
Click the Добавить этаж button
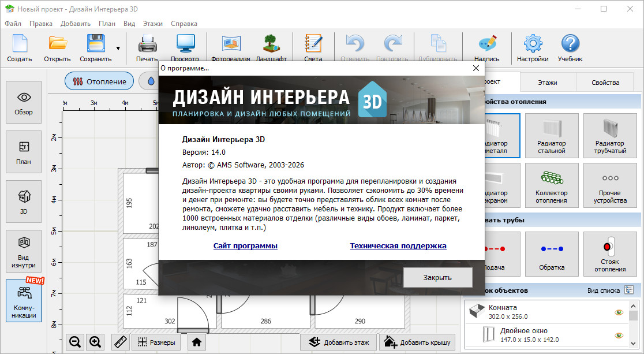click(338, 342)
